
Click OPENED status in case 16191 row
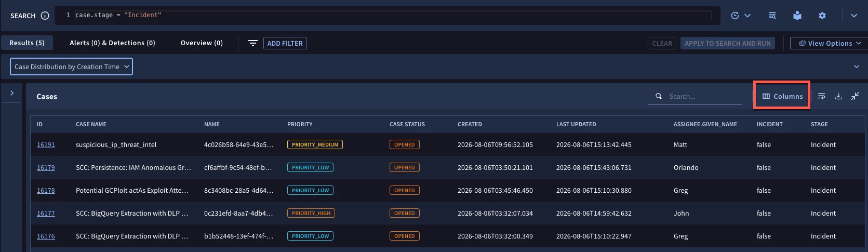tap(405, 144)
